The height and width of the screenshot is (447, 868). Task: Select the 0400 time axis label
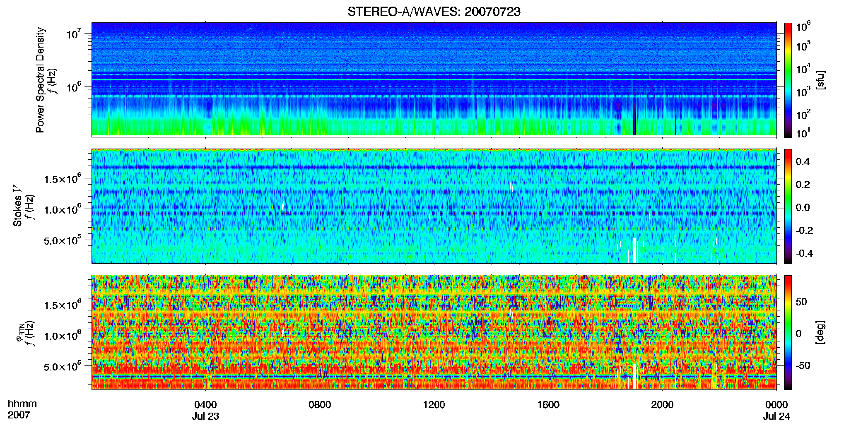[x=205, y=404]
